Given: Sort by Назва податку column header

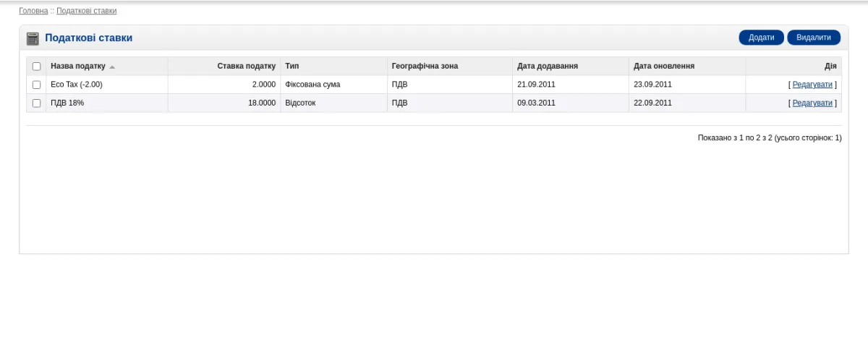Looking at the screenshot, I should point(78,66).
